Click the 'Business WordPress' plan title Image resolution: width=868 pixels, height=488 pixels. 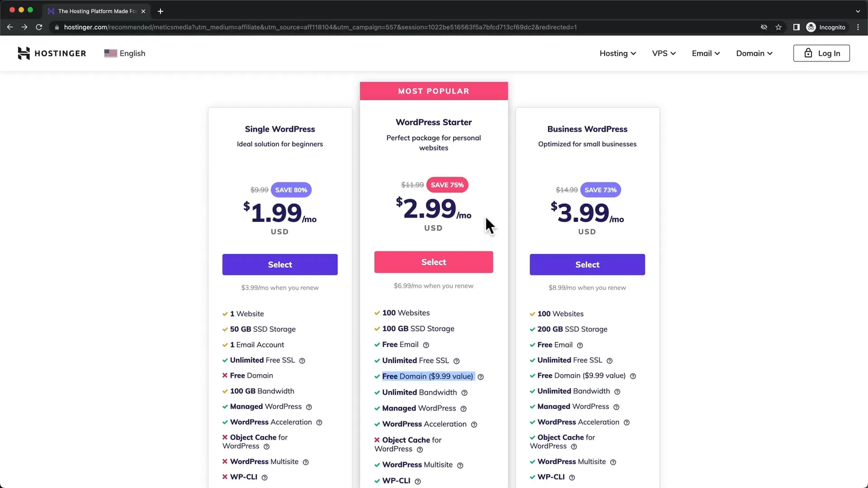pos(587,129)
